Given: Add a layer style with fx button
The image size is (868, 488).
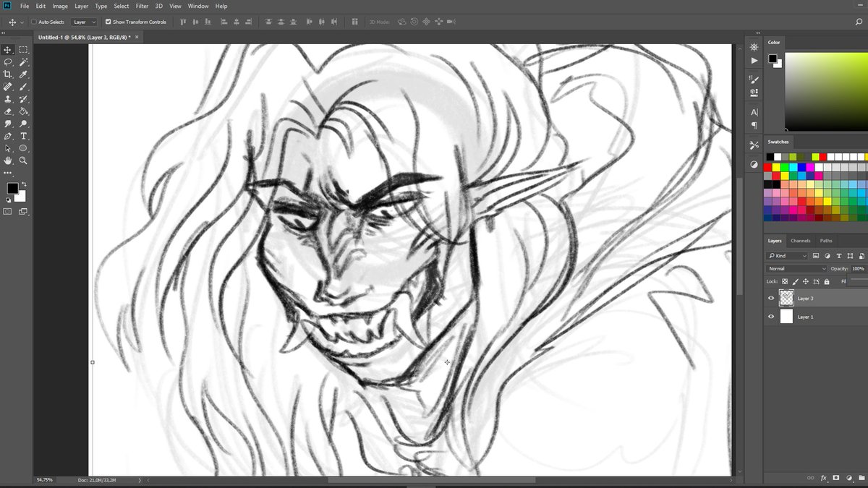Looking at the screenshot, I should pyautogui.click(x=823, y=478).
